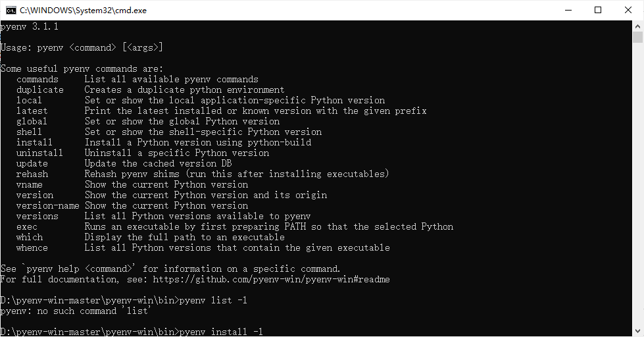Click the 'pyenv 3.1.1' version line

point(30,26)
